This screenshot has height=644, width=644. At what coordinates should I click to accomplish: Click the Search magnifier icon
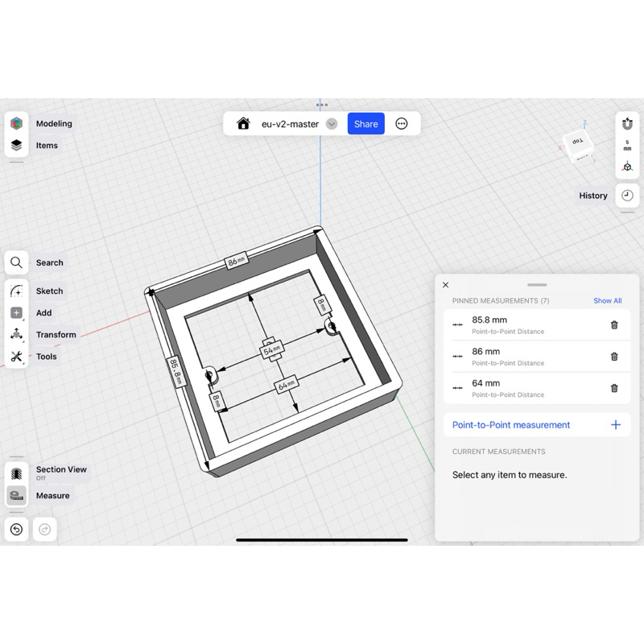(16, 262)
